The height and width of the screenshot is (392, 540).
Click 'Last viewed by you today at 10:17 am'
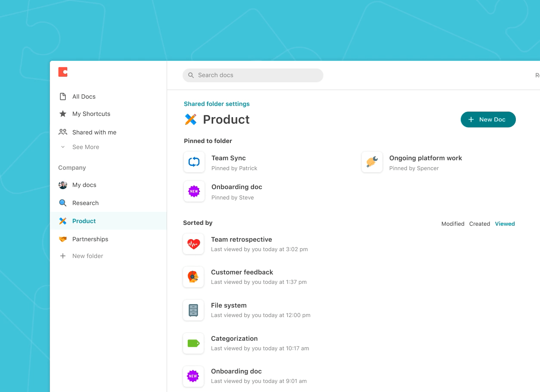click(260, 348)
